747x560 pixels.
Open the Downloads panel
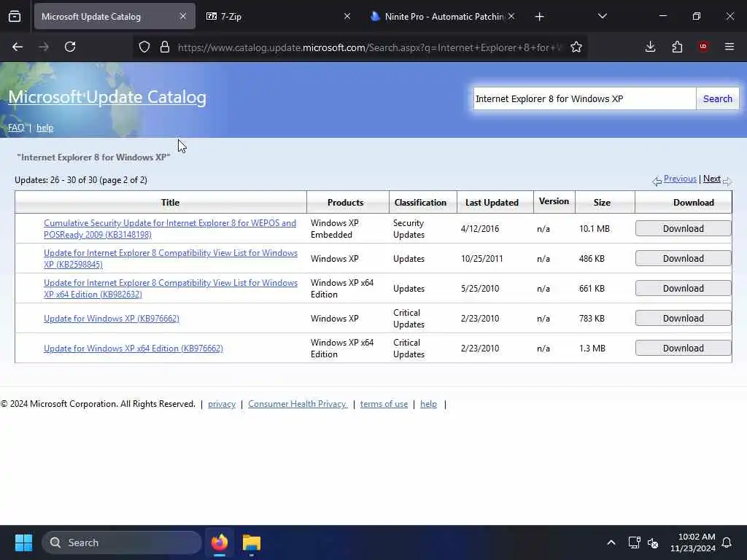pos(650,47)
